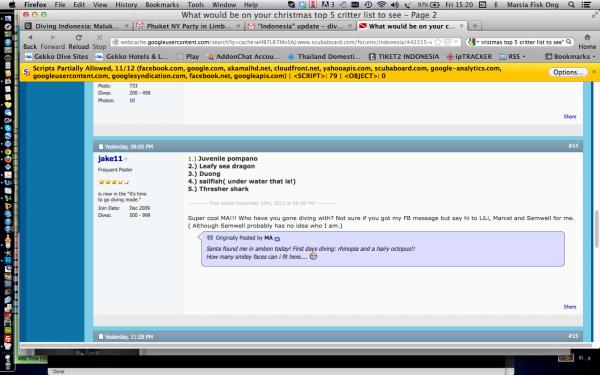Viewport: 600px width, 375px height.
Task: Click user name Marcia Fisk Ong in menu bar
Action: click(x=533, y=5)
